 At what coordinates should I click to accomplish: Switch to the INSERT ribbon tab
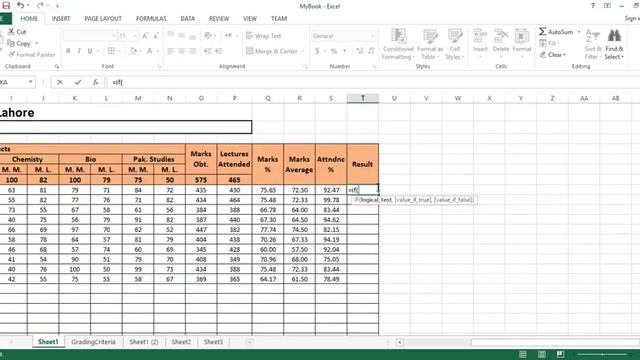(x=61, y=18)
